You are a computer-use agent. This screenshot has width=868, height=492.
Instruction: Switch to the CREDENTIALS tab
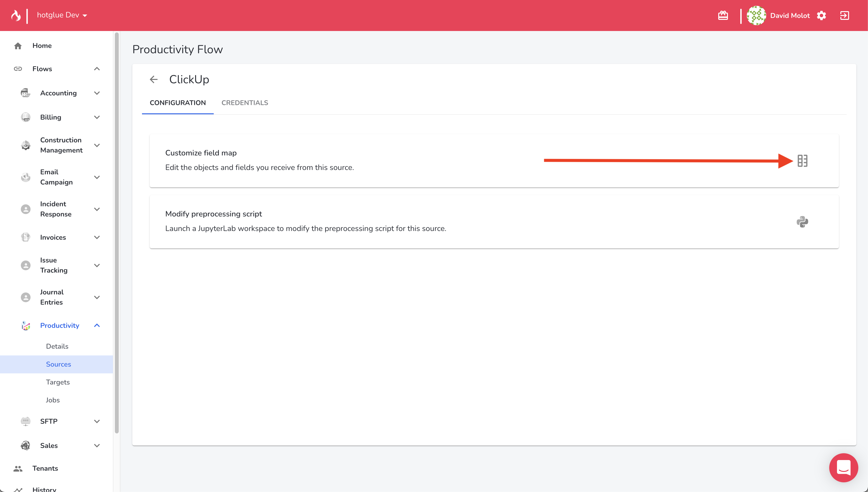[245, 103]
